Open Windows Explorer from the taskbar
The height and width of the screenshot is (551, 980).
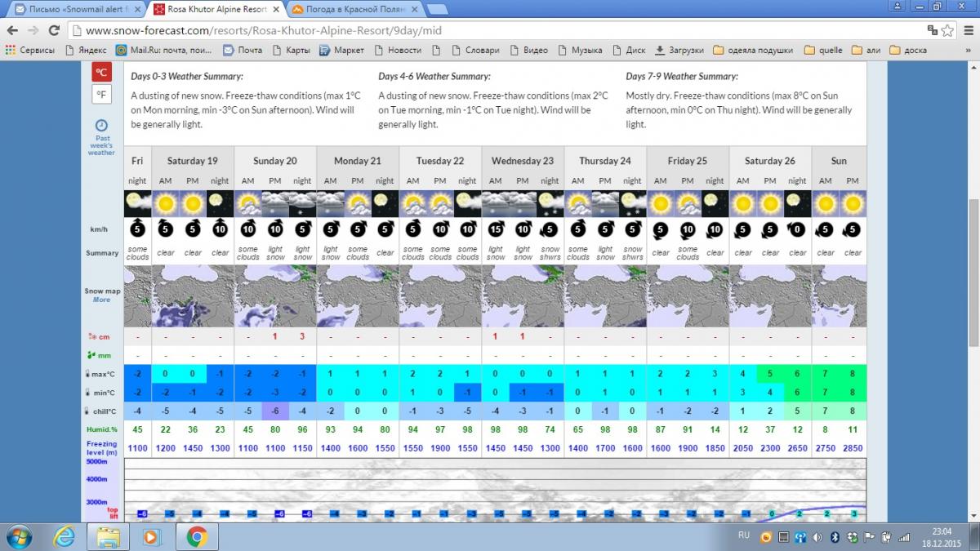109,536
